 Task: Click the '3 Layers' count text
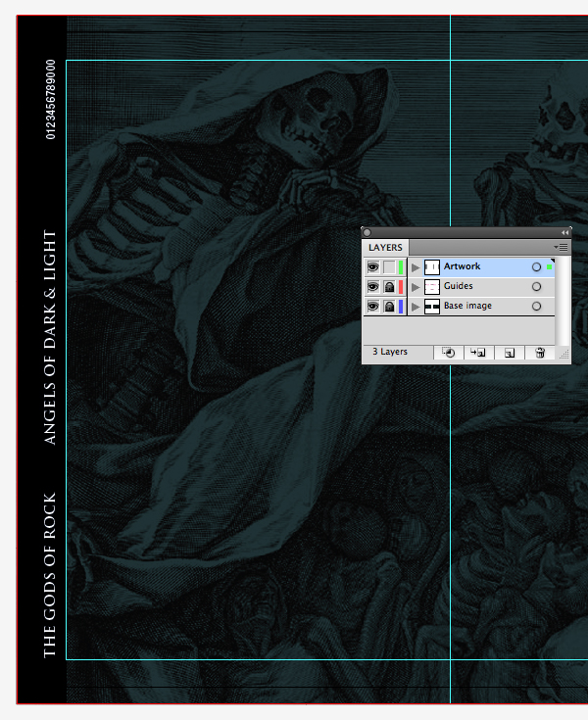tap(390, 352)
